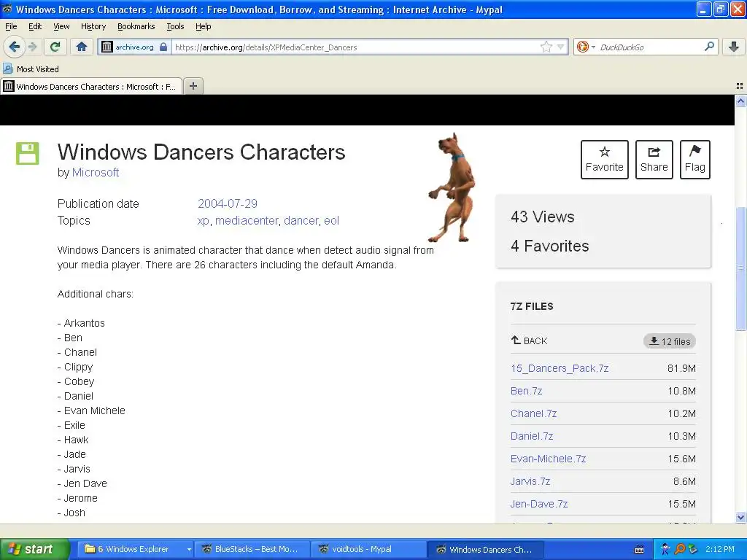Open a new tab with plus button
The image size is (747, 560).
[x=193, y=86]
